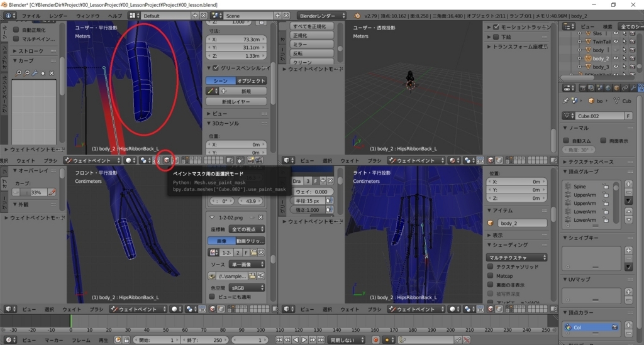
Task: Enable paint mask face selection icon in user-ortho view
Action: click(166, 160)
